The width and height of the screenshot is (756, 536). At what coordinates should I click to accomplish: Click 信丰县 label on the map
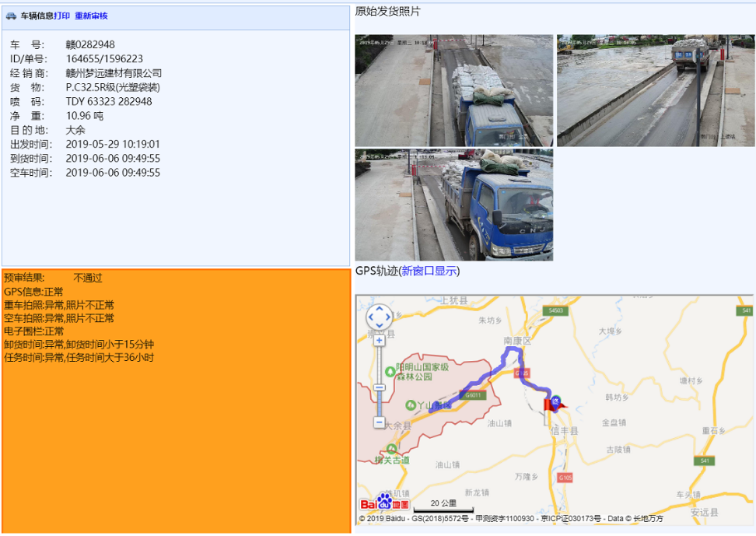point(564,431)
